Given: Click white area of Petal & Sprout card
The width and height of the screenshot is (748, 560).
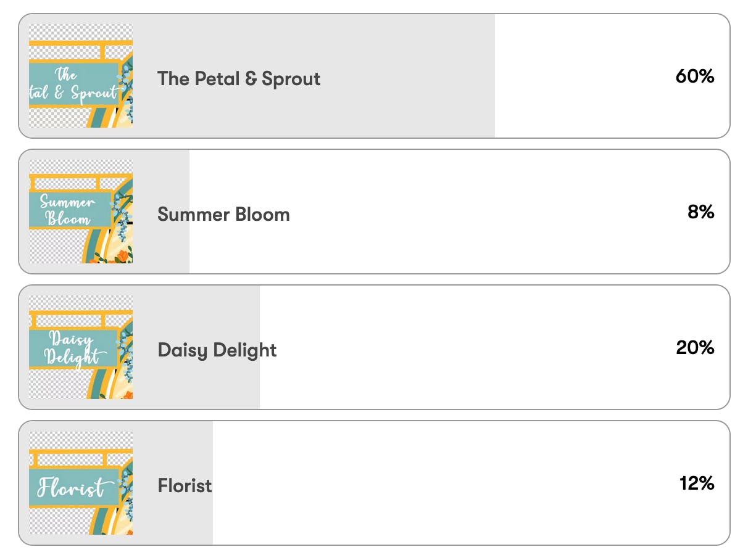Looking at the screenshot, I should (580, 76).
